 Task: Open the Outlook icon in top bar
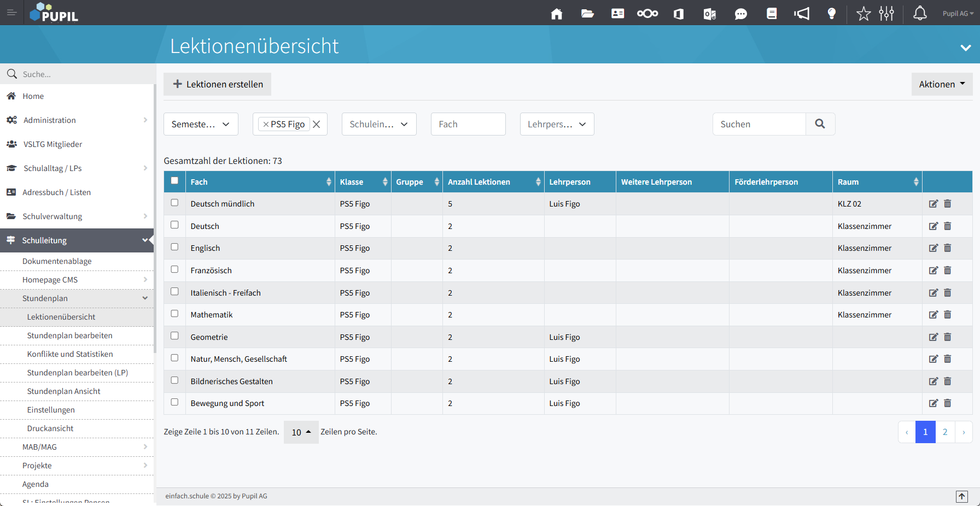click(x=710, y=14)
